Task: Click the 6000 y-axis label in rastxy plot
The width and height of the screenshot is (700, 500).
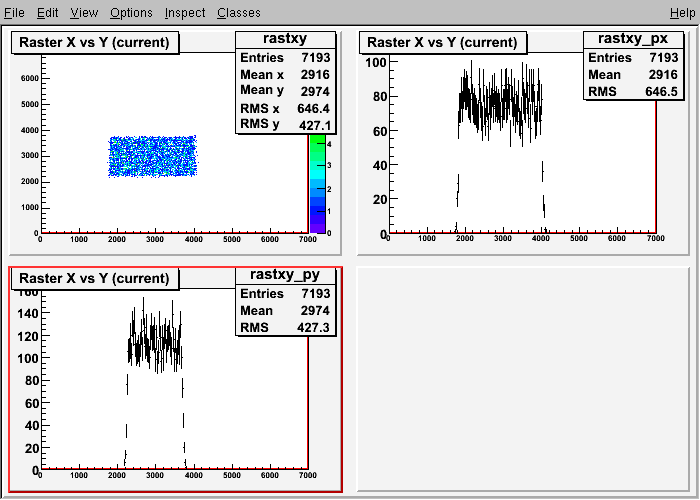Action: point(30,79)
